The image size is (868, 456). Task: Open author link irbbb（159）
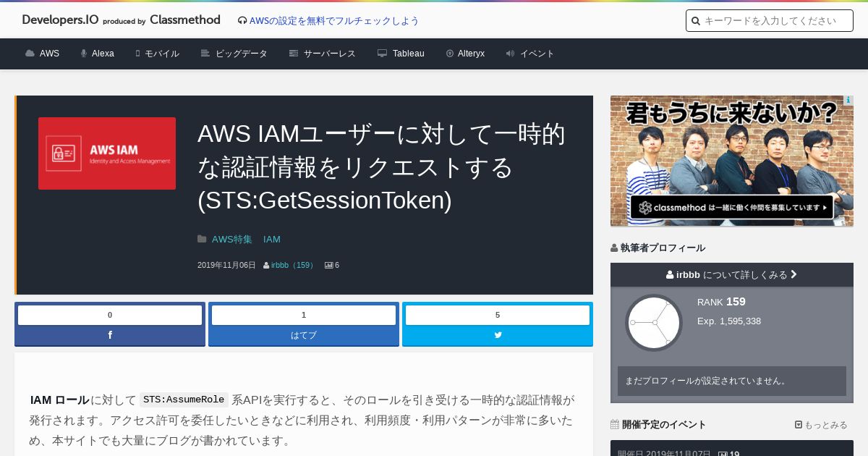(x=294, y=266)
